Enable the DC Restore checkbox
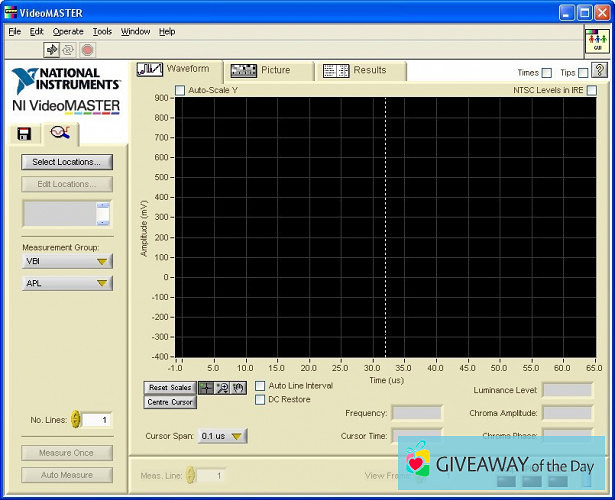Screen dimensions: 615x500 [261, 400]
